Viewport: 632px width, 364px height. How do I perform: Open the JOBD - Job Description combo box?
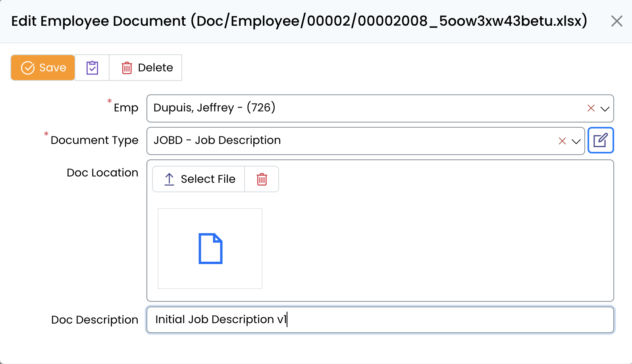tap(349, 141)
